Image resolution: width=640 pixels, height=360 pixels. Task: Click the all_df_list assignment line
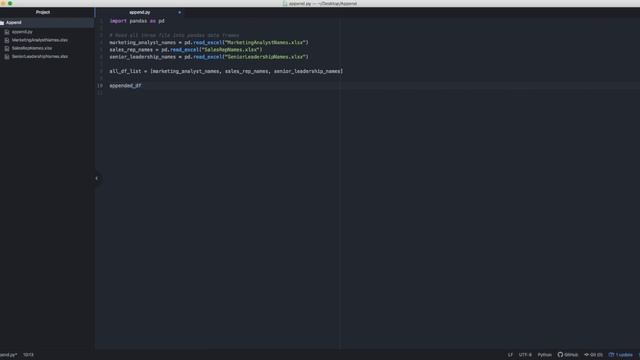pos(226,71)
